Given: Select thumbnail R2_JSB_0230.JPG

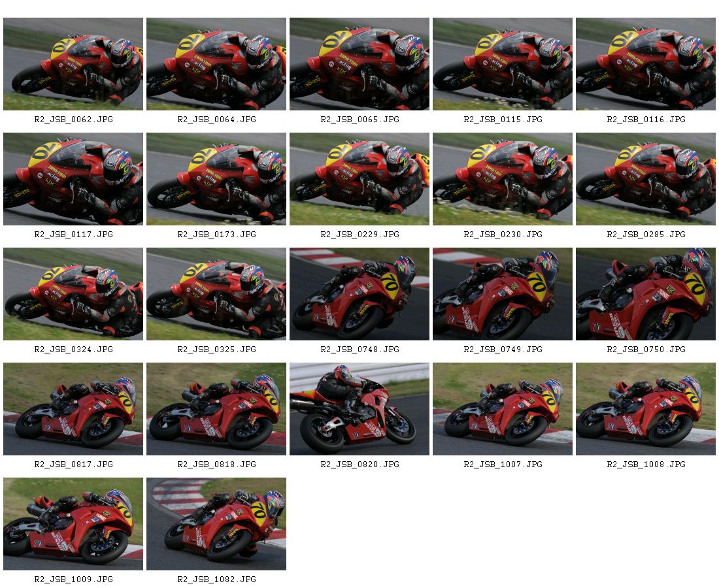Looking at the screenshot, I should [x=503, y=179].
